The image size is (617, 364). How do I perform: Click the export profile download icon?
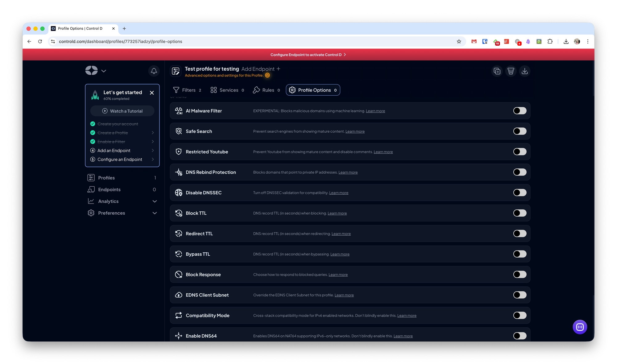[524, 71]
